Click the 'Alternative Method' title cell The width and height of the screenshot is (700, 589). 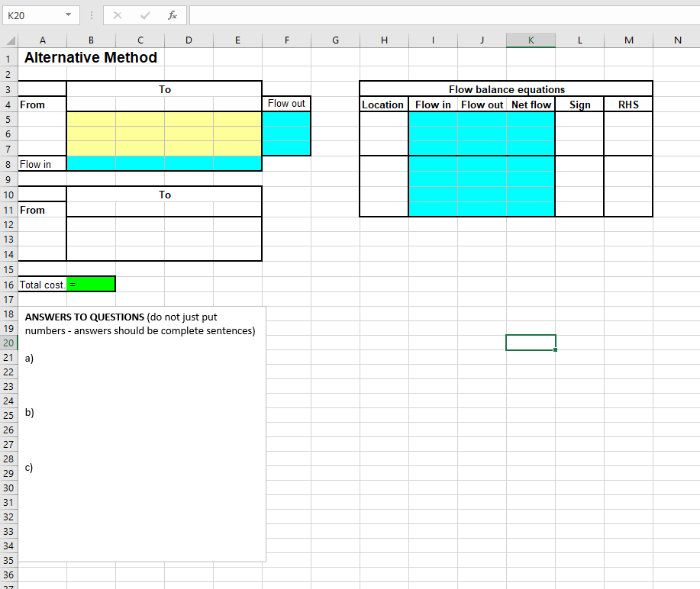[x=91, y=57]
